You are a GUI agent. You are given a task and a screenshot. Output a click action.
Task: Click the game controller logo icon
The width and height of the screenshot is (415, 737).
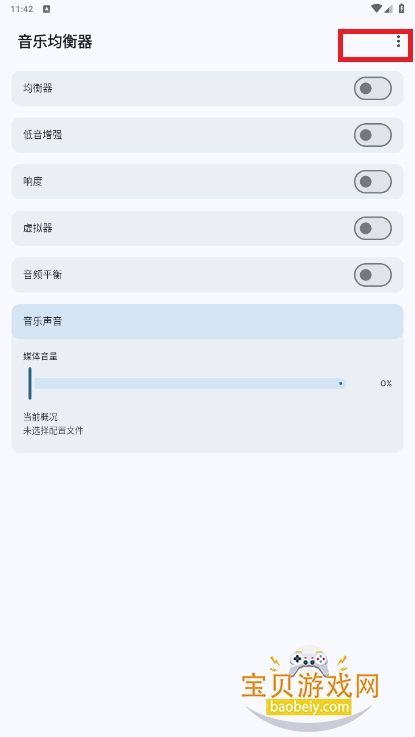(308, 658)
